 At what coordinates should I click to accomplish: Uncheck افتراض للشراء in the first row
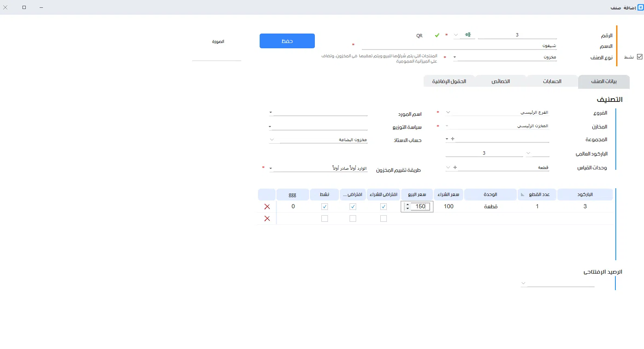(384, 207)
